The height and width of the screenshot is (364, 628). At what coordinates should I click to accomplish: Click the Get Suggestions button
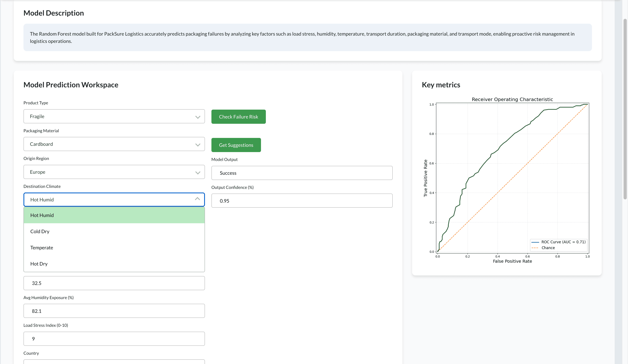[x=236, y=145]
